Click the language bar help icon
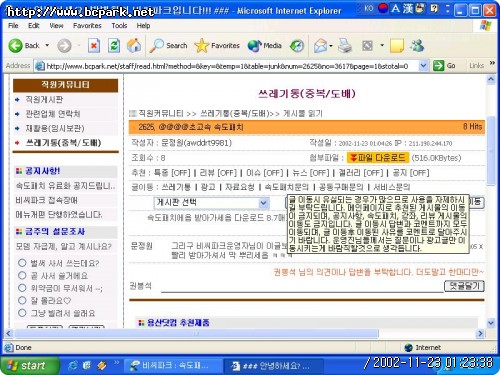Image resolution: width=500 pixels, height=375 pixels. tap(434, 8)
